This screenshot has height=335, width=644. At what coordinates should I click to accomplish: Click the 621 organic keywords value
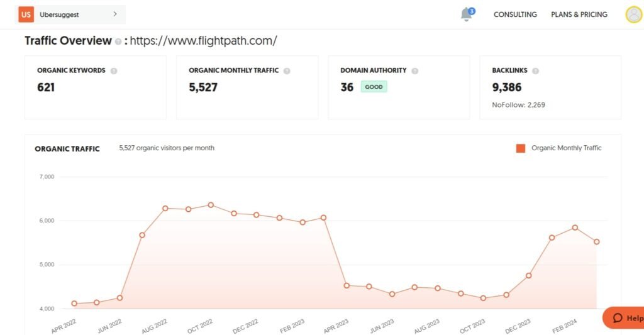[x=46, y=87]
